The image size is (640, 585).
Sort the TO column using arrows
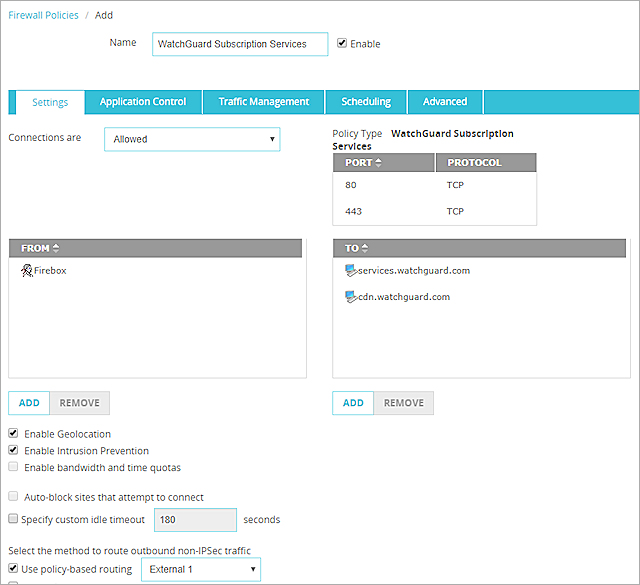click(x=364, y=248)
